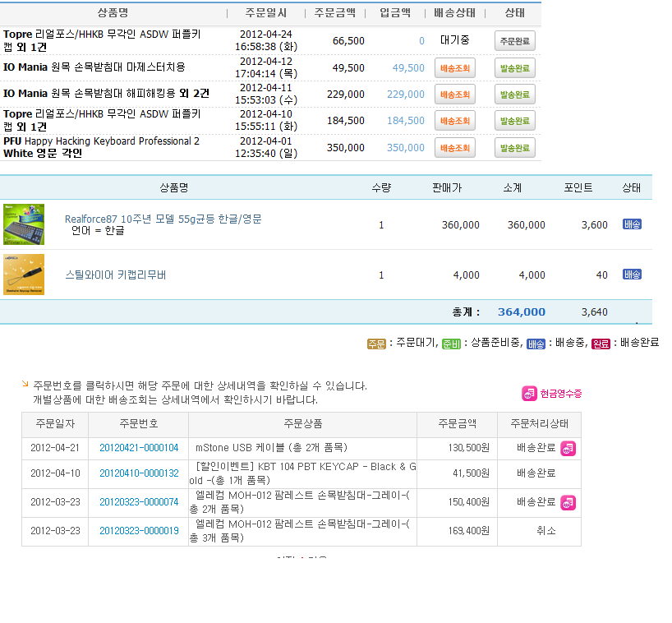Click 배송조회 for 49,500 order
672x623 pixels.
455,68
